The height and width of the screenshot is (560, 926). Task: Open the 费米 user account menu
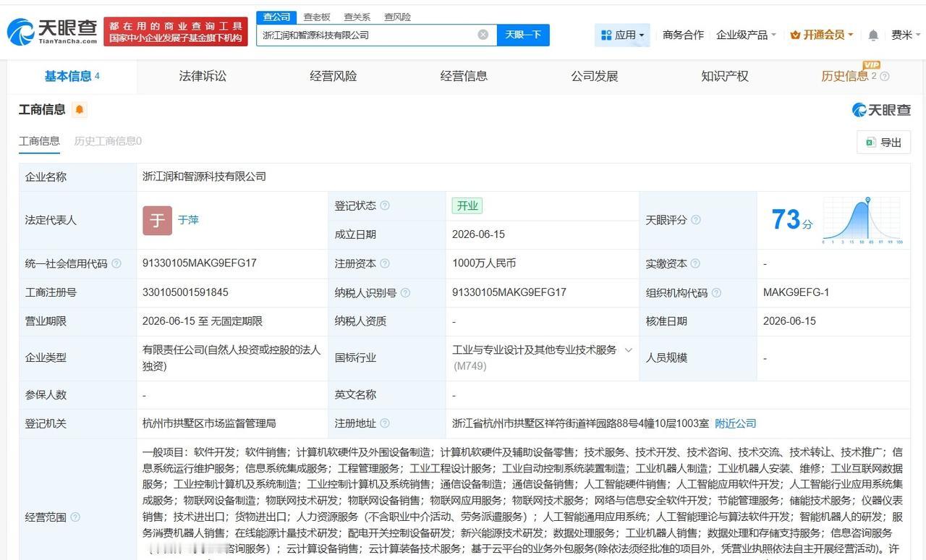(x=907, y=35)
